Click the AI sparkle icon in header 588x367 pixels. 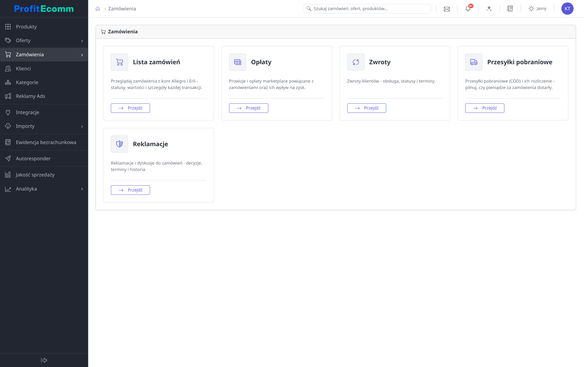489,9
